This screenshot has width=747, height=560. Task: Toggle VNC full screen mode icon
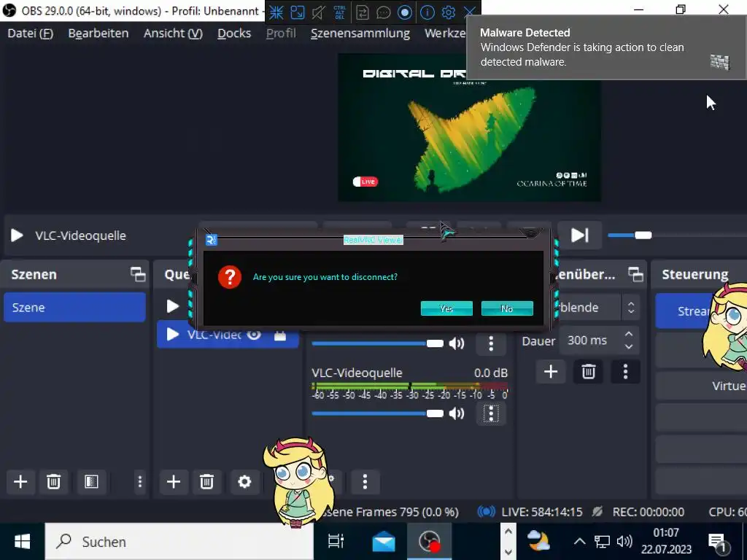click(x=276, y=12)
